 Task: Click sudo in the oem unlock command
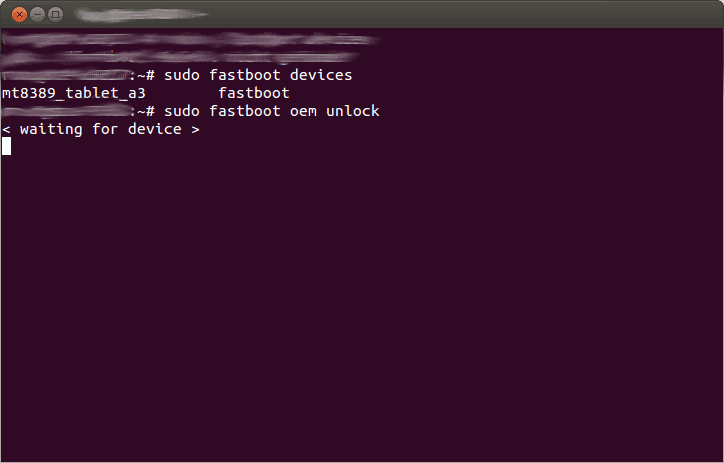(182, 111)
